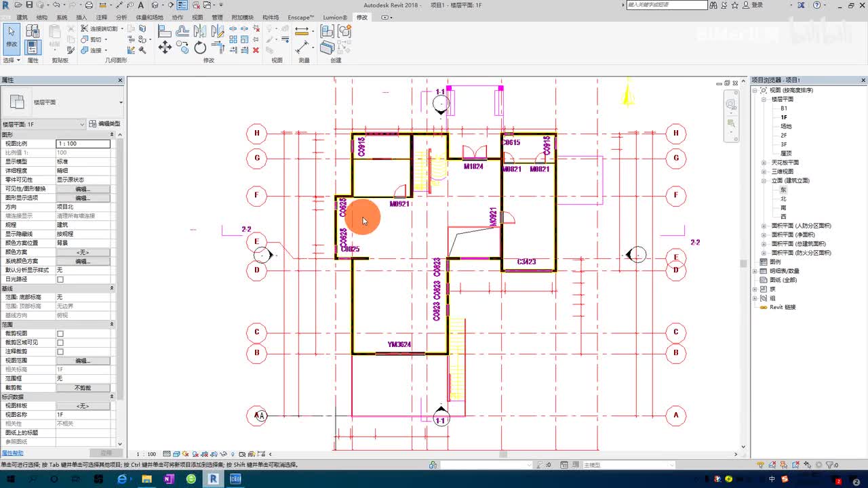Open File Explorer from the taskbar

pyautogui.click(x=146, y=479)
